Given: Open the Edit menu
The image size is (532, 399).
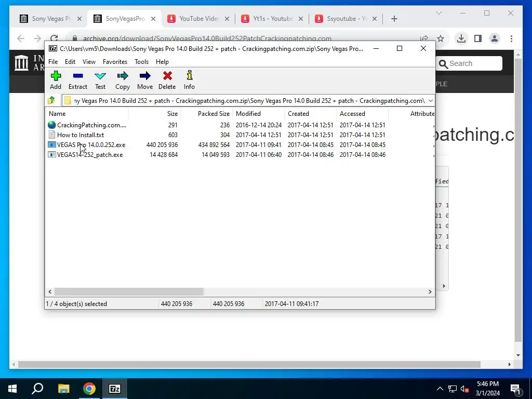Looking at the screenshot, I should click(x=70, y=62).
